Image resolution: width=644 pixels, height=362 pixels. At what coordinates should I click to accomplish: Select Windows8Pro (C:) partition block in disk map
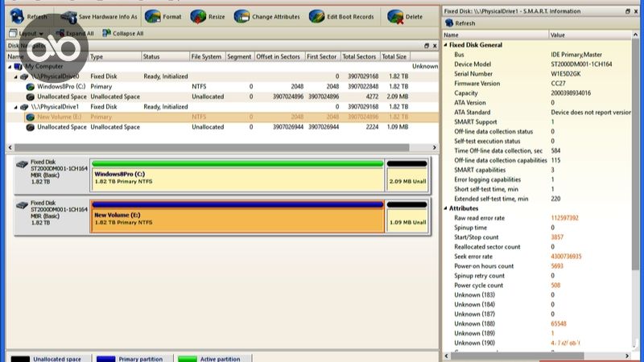coord(237,175)
